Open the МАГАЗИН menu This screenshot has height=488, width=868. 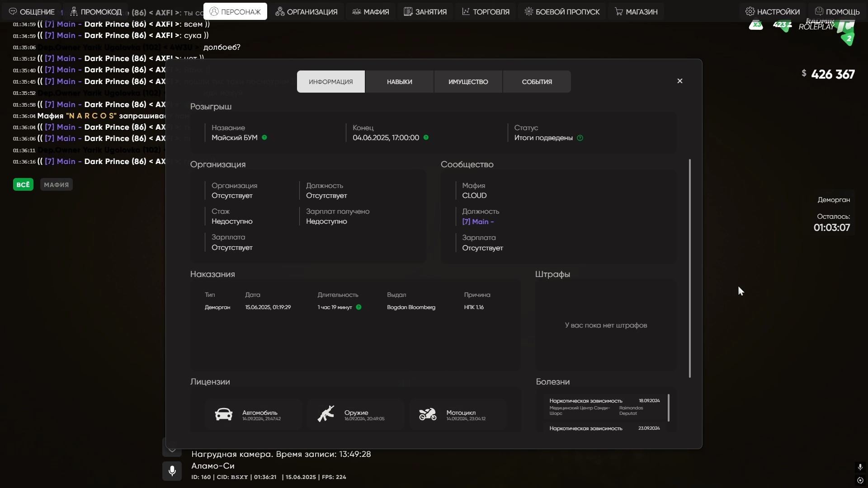point(636,12)
